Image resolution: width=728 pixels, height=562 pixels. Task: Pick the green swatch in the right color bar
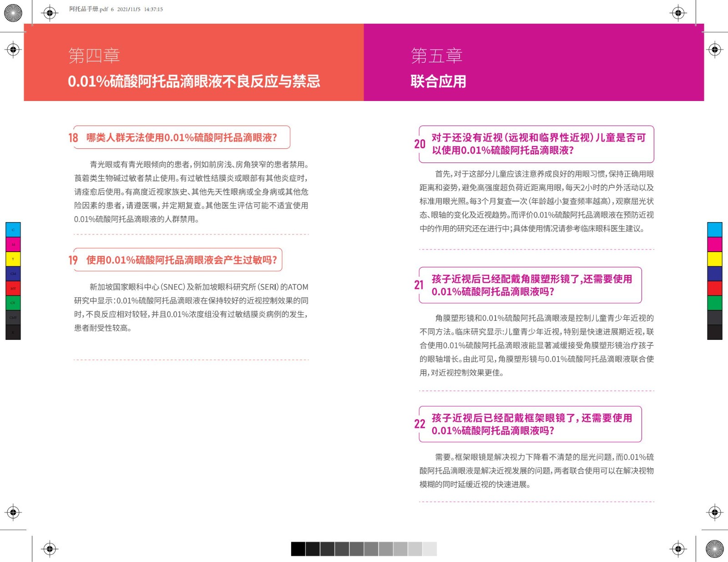tap(714, 303)
